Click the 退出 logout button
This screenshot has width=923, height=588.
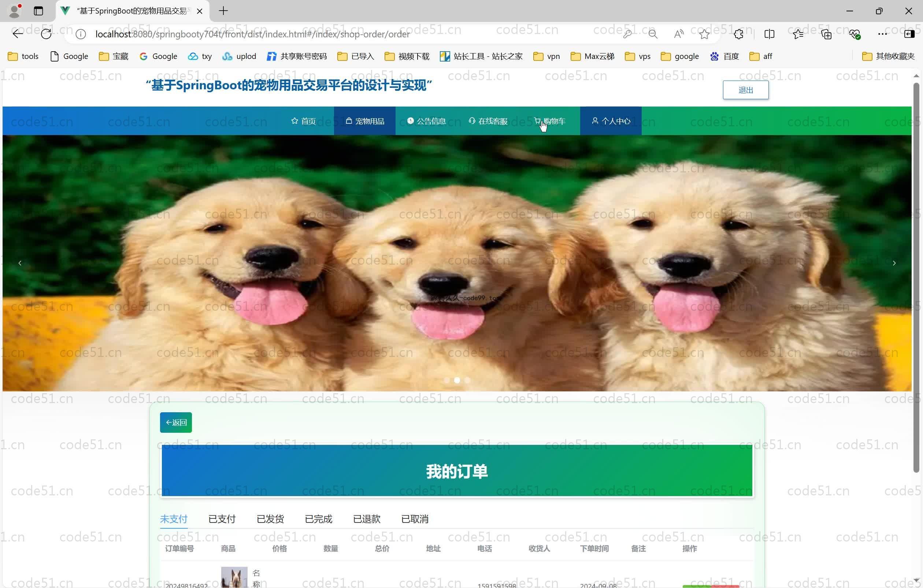(x=745, y=90)
